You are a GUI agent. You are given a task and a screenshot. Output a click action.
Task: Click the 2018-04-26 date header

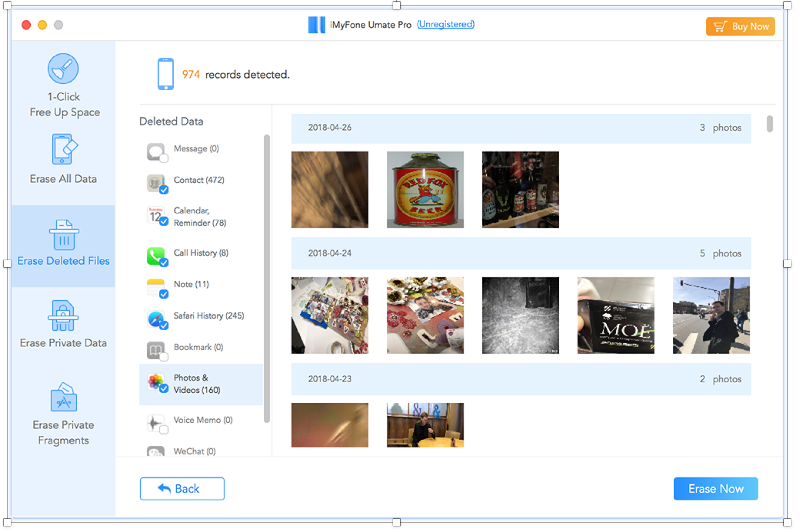coord(521,128)
